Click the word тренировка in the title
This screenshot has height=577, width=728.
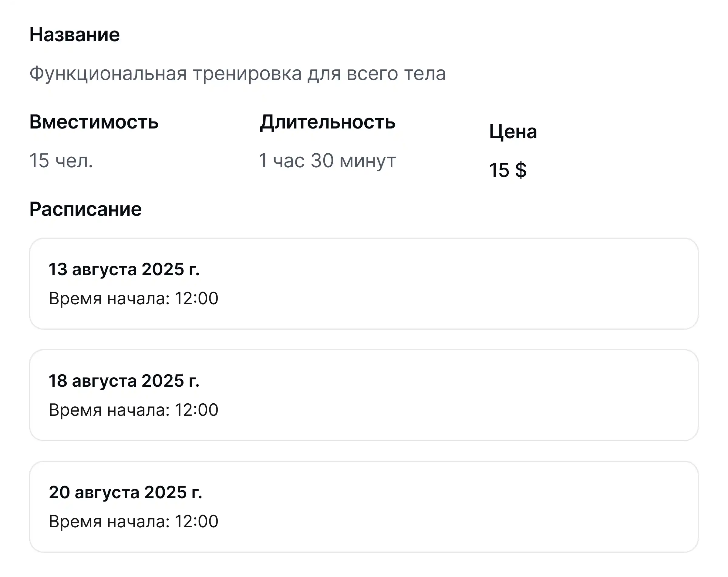point(247,74)
